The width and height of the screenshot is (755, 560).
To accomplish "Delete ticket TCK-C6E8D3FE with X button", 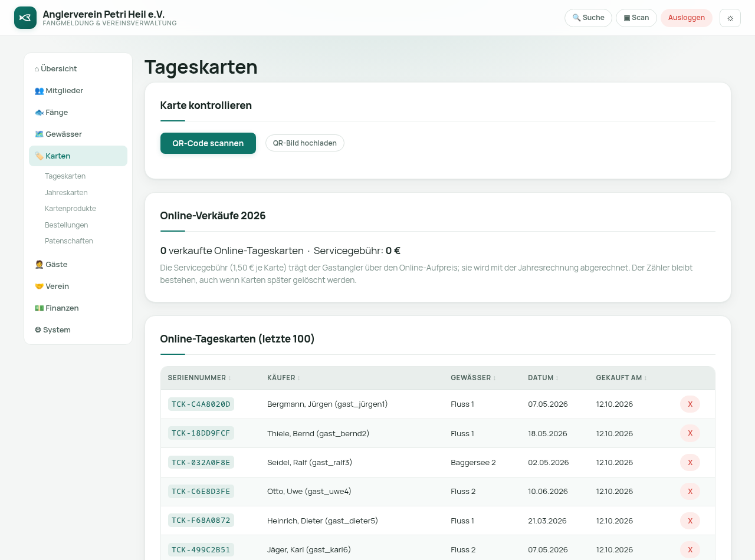I will tap(690, 492).
